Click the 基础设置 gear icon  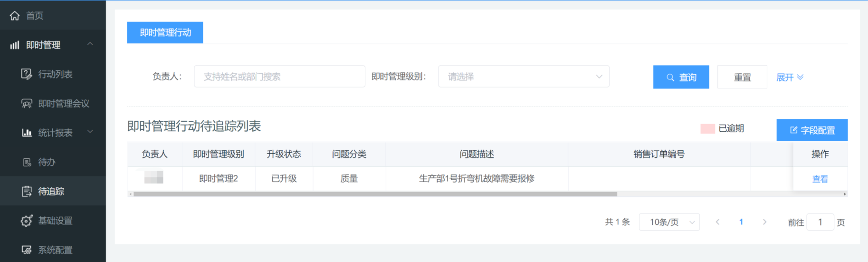(27, 221)
